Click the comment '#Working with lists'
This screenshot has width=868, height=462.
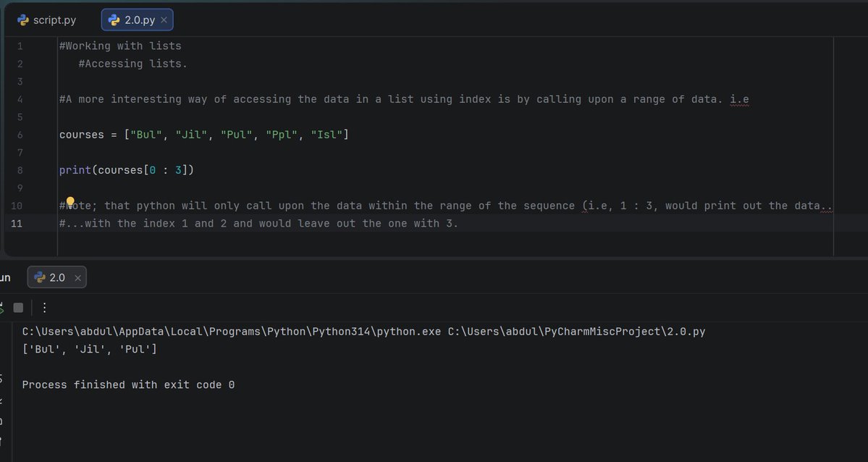(120, 46)
